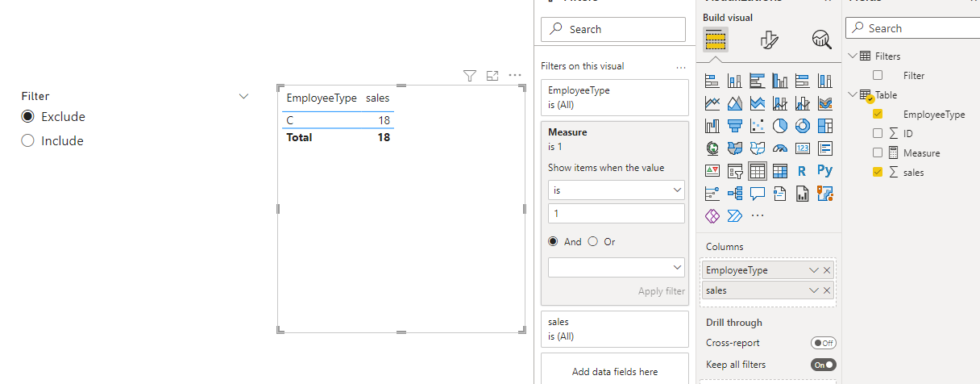Turn off Keep all filters toggle

coord(824,365)
